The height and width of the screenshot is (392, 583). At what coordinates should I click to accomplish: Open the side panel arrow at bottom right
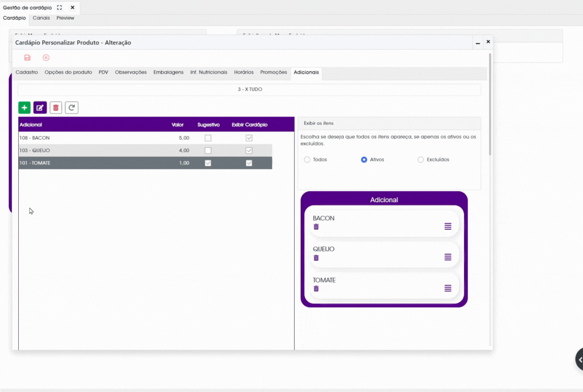(580, 359)
